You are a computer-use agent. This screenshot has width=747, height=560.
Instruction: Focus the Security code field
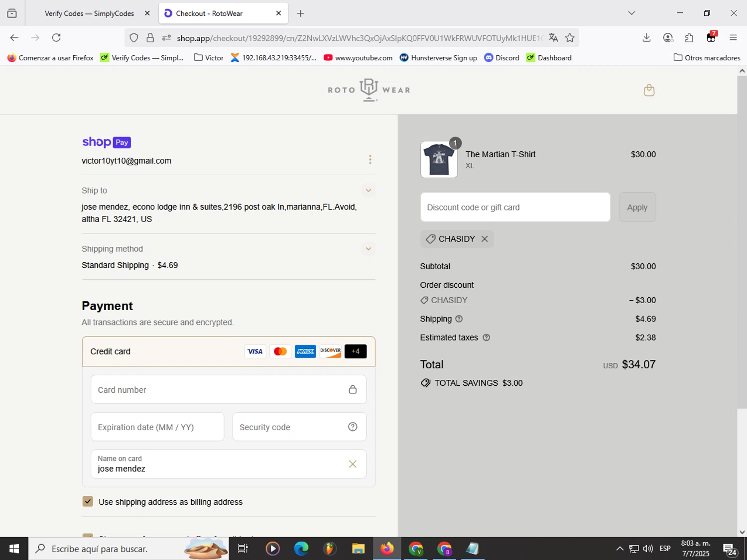pos(299,427)
